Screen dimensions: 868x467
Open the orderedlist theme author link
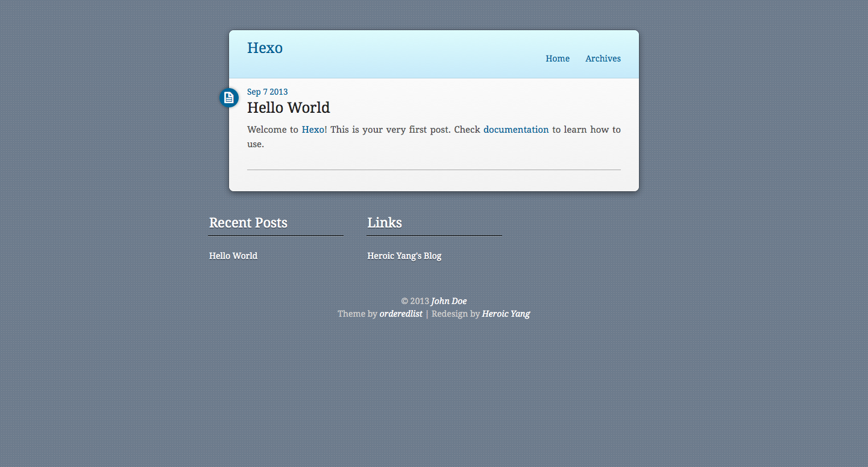[401, 314]
